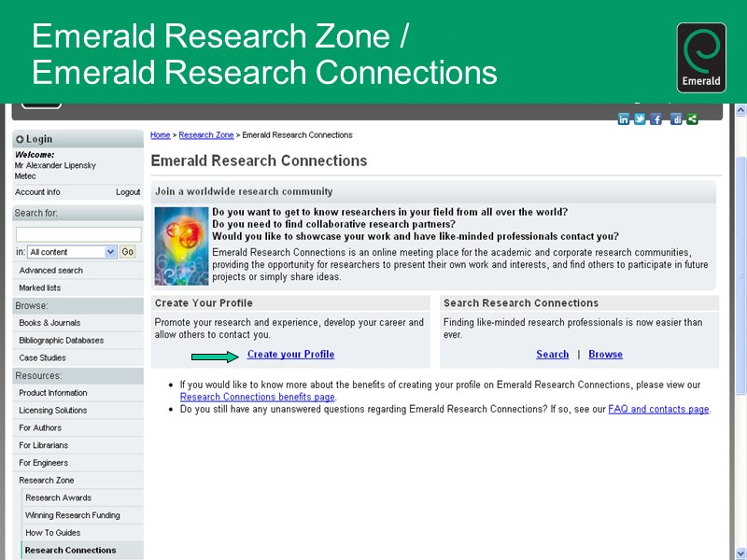Open the 'All content' search scope dropdown

pos(70,251)
